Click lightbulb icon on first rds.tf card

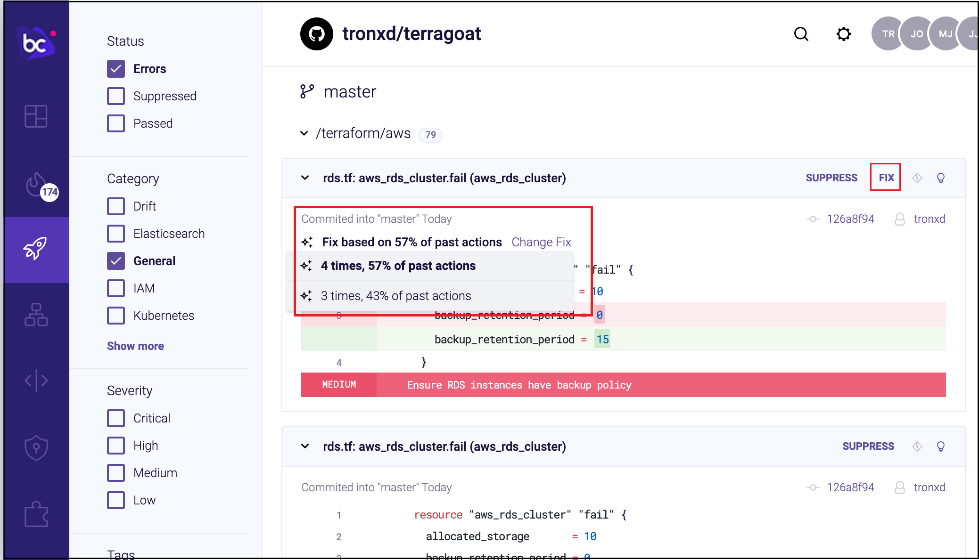(x=940, y=178)
